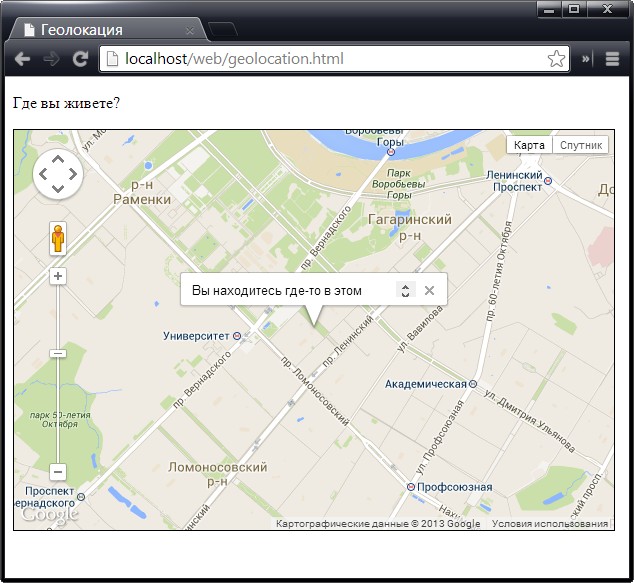Click the Геолокация browser tab

[100, 30]
